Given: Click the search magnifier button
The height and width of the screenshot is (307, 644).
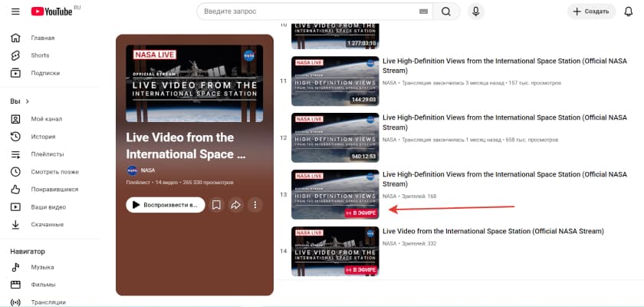Looking at the screenshot, I should (x=446, y=12).
